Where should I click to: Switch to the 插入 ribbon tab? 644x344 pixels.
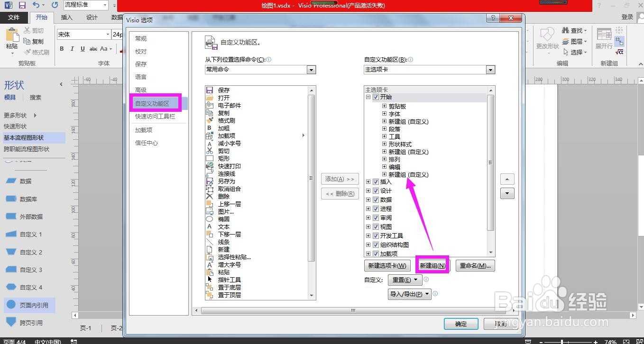[x=67, y=18]
